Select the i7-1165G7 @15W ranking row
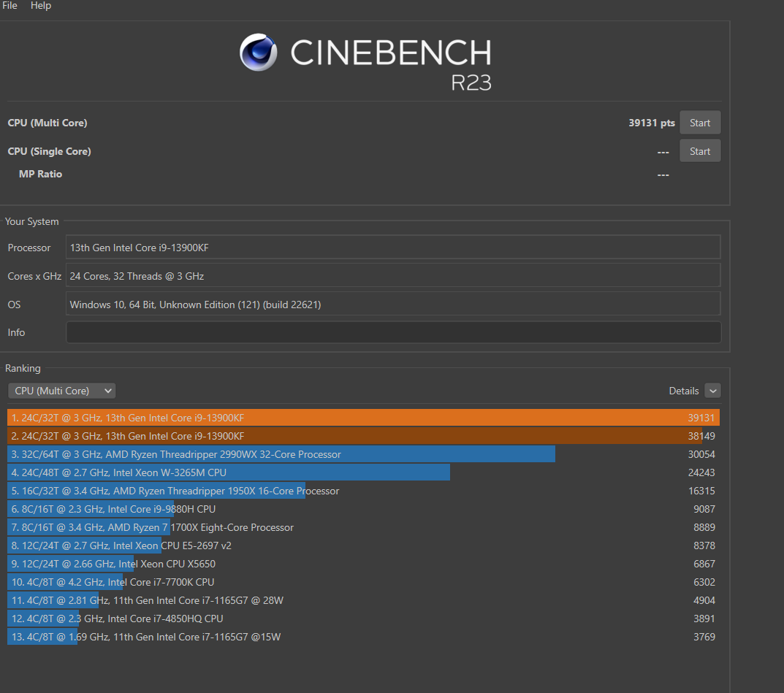This screenshot has height=693, width=784. point(363,637)
